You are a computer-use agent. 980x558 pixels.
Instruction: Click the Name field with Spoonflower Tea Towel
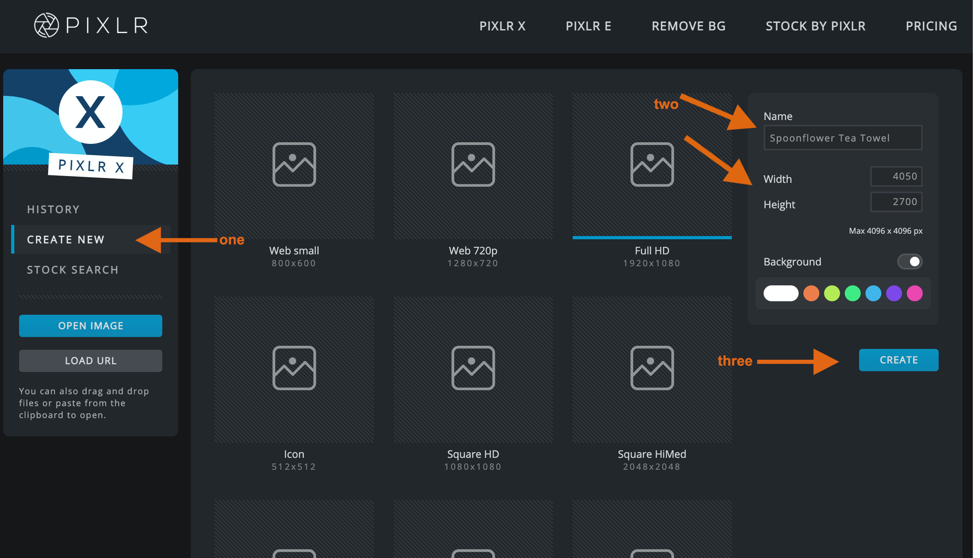click(x=843, y=138)
